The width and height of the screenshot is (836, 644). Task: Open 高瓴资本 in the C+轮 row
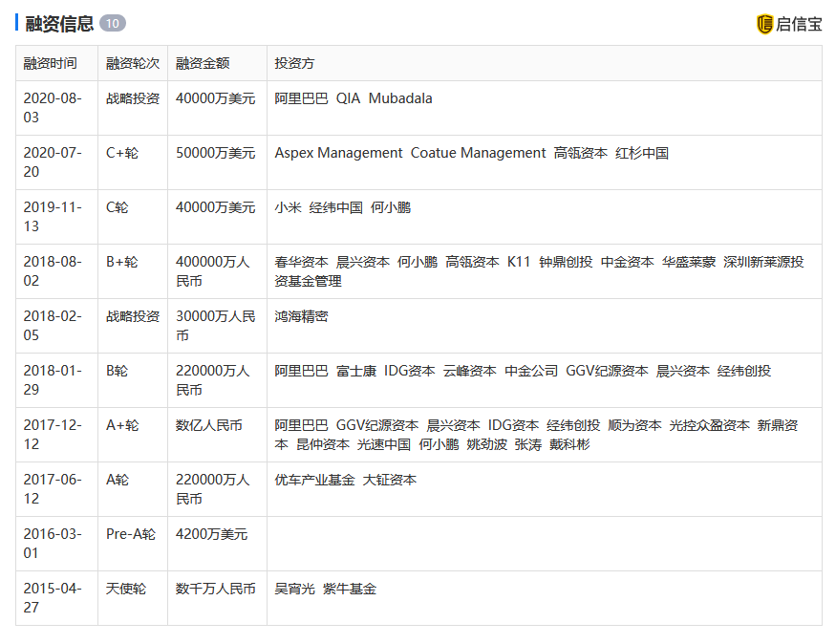pyautogui.click(x=581, y=153)
